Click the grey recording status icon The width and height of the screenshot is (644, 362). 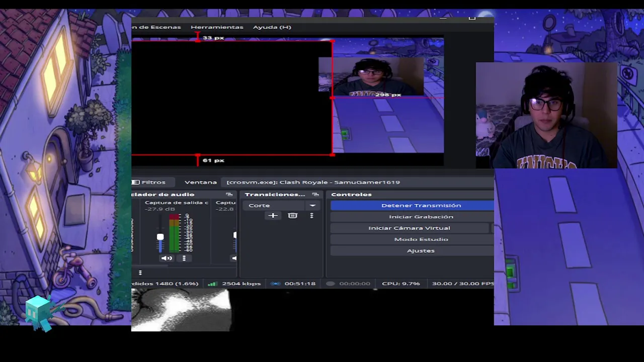(x=330, y=284)
